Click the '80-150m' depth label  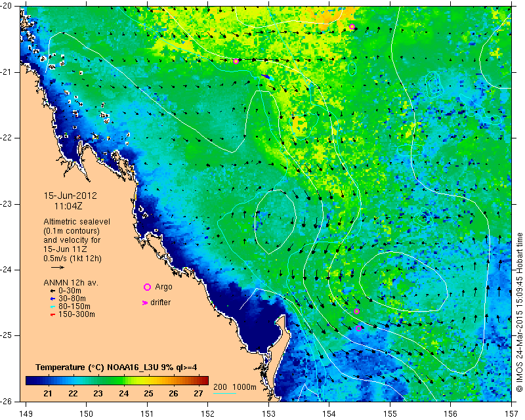[74, 306]
